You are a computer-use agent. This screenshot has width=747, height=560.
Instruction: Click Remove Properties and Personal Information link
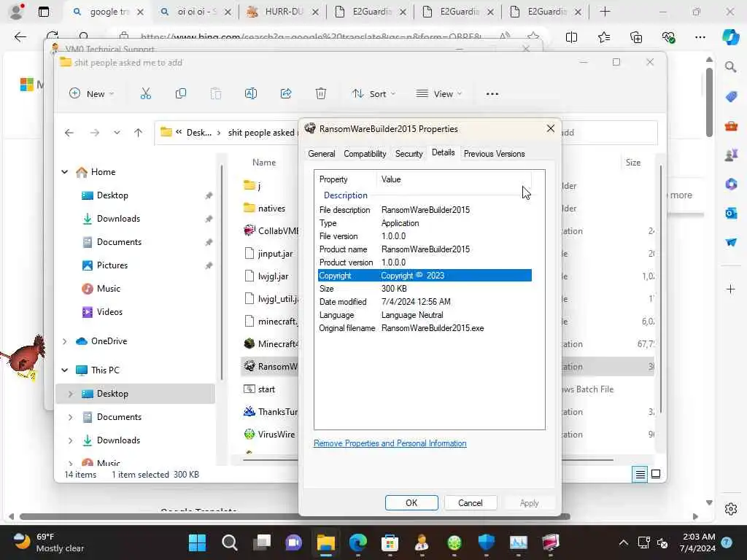(x=390, y=443)
